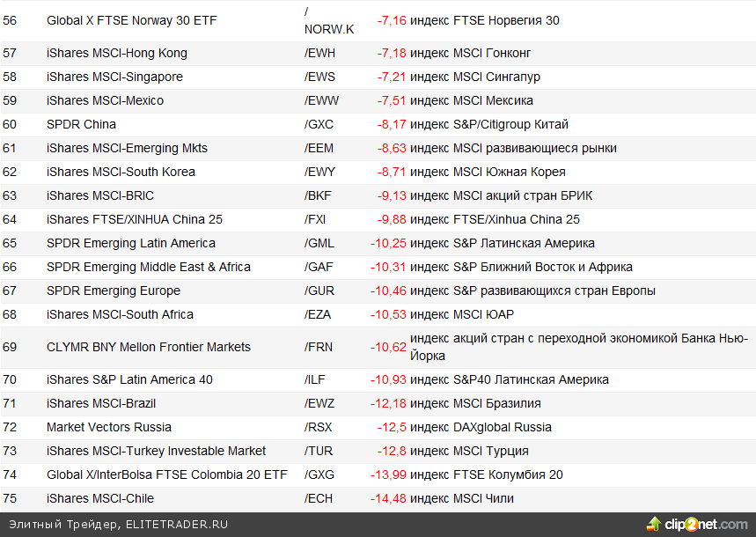Click the -9,13 value for iShares MSCI-BRIC
Viewport: 756px width, 537px height.
(x=392, y=195)
